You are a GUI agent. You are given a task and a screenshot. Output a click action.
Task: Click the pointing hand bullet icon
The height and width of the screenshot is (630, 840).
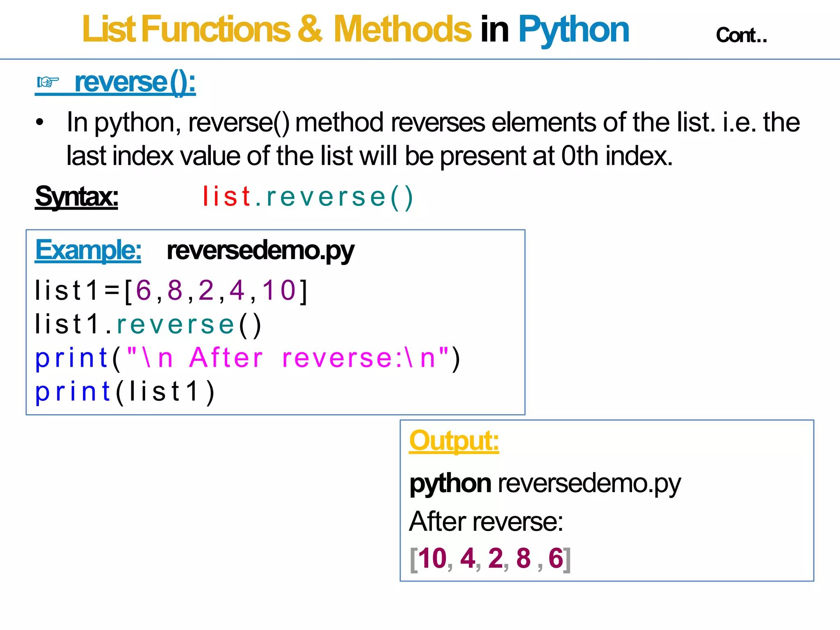48,82
